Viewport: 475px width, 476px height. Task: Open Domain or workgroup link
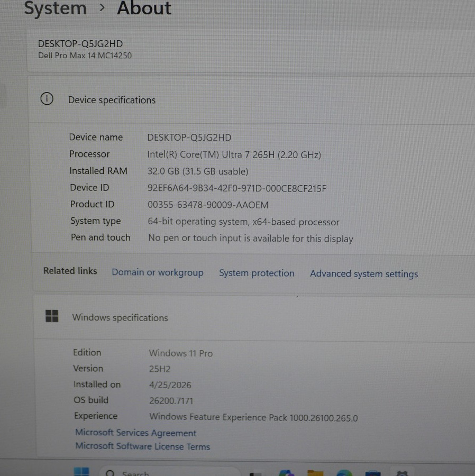pos(158,272)
